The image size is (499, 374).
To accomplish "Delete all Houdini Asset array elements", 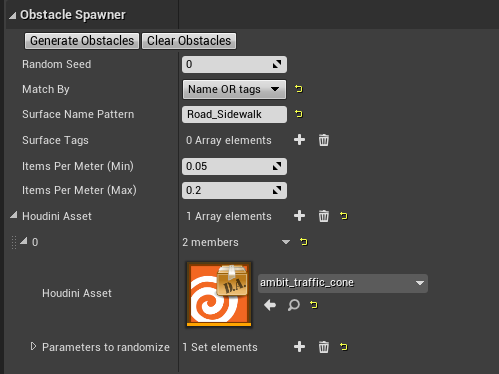I will [324, 216].
